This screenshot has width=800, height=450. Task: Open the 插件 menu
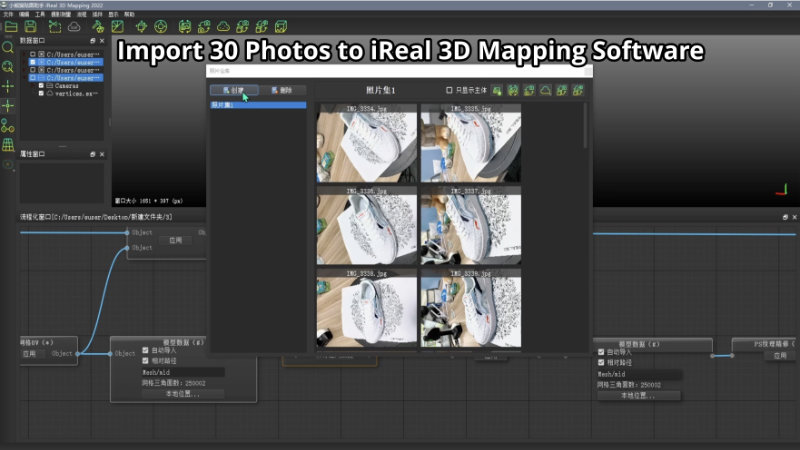point(97,14)
